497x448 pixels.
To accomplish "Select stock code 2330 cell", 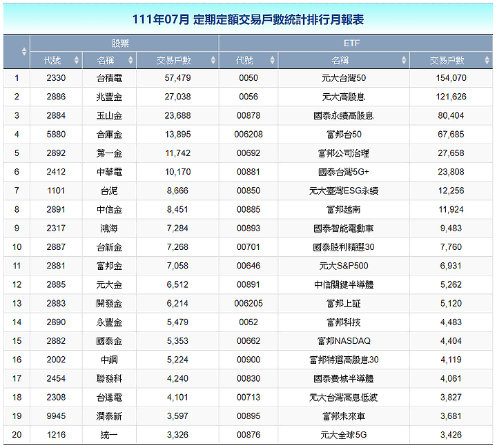I will [x=57, y=78].
